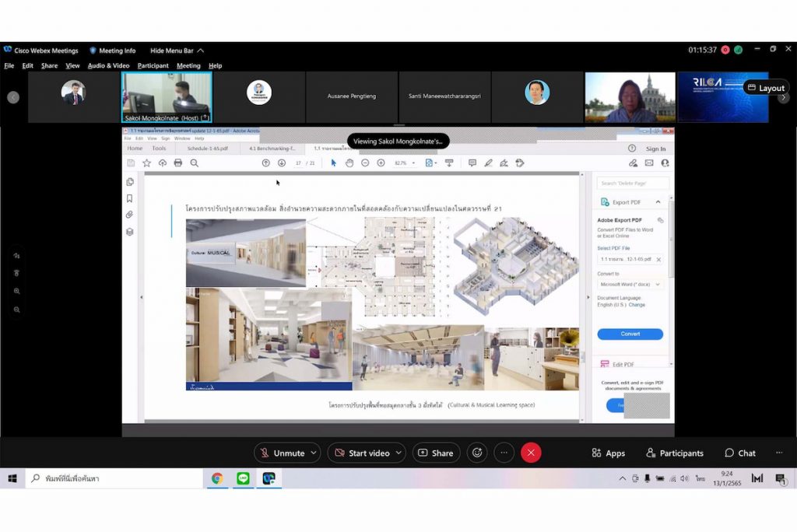Open LINE from the Windows taskbar
Image resolution: width=797 pixels, height=532 pixels.
(243, 478)
